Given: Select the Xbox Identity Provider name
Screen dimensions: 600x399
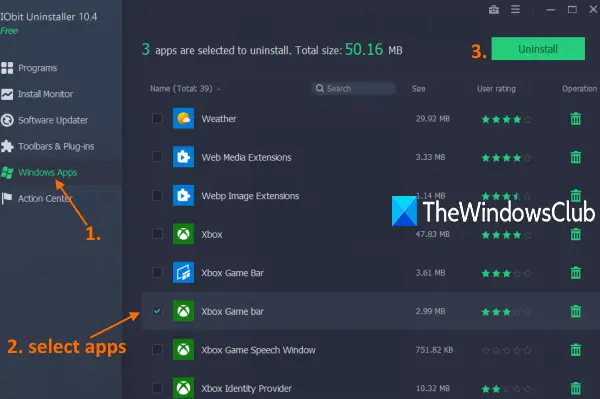Looking at the screenshot, I should click(246, 388).
